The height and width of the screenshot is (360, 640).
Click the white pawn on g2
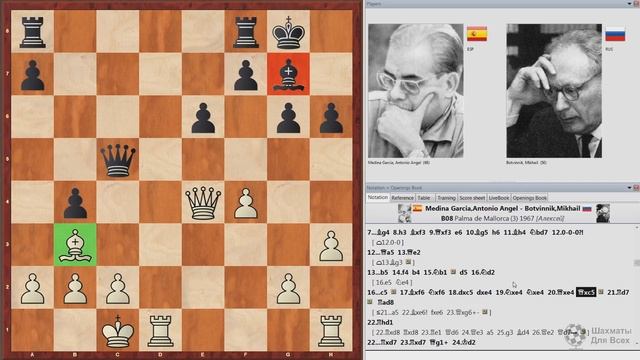pos(288,288)
